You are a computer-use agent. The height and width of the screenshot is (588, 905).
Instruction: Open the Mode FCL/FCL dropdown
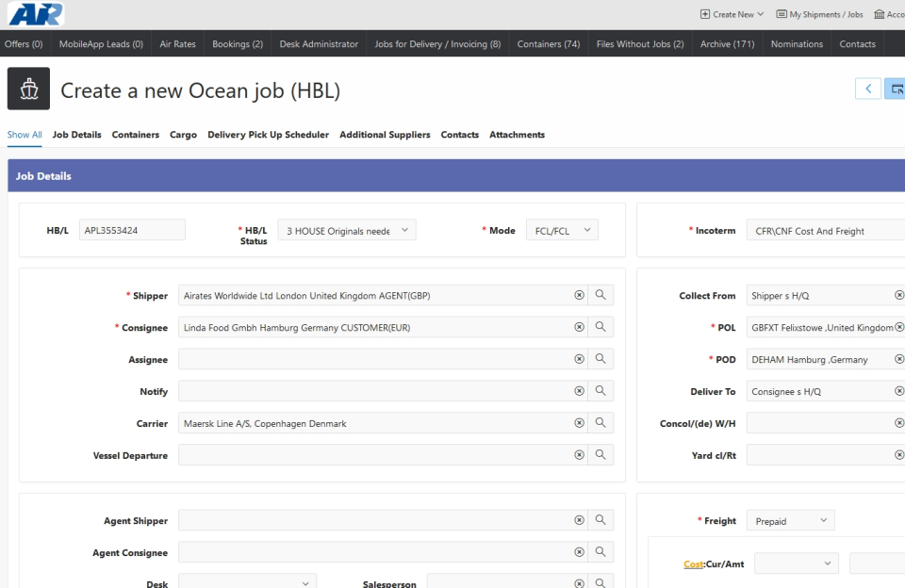(563, 229)
